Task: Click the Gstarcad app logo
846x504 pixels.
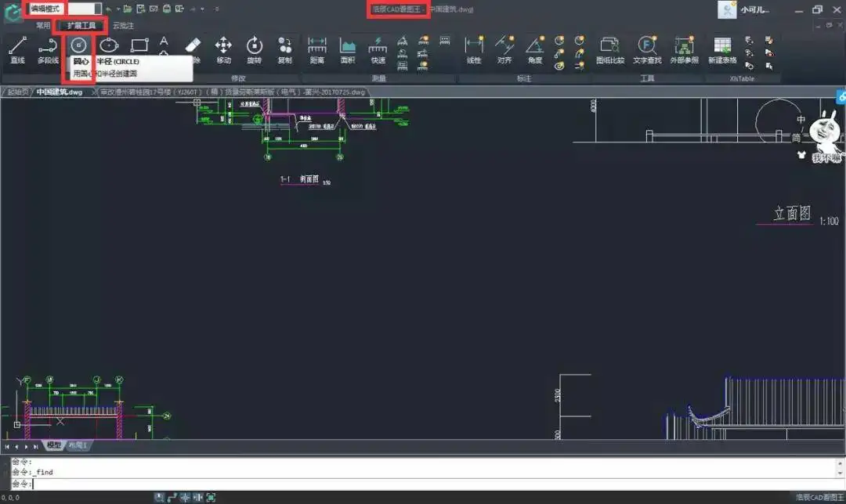Action: 12,13
